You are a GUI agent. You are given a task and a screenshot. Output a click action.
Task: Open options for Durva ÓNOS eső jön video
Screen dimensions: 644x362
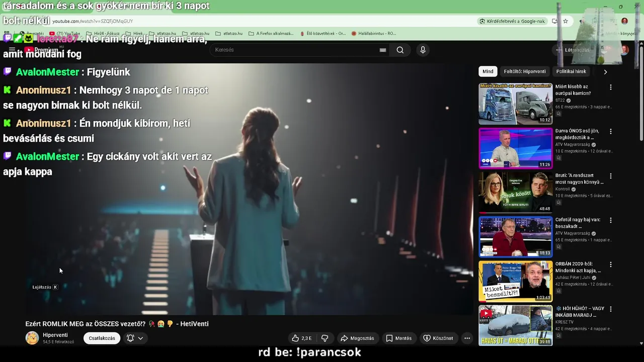[611, 132]
